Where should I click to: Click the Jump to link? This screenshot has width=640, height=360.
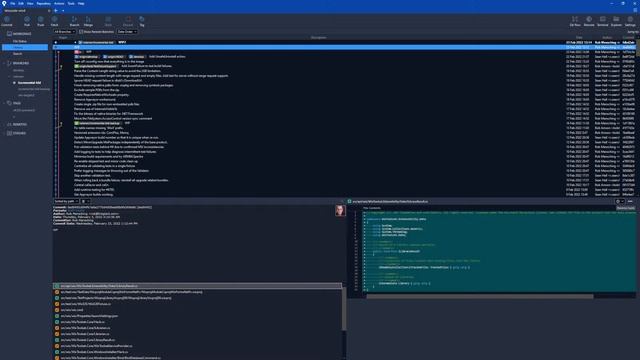[633, 32]
